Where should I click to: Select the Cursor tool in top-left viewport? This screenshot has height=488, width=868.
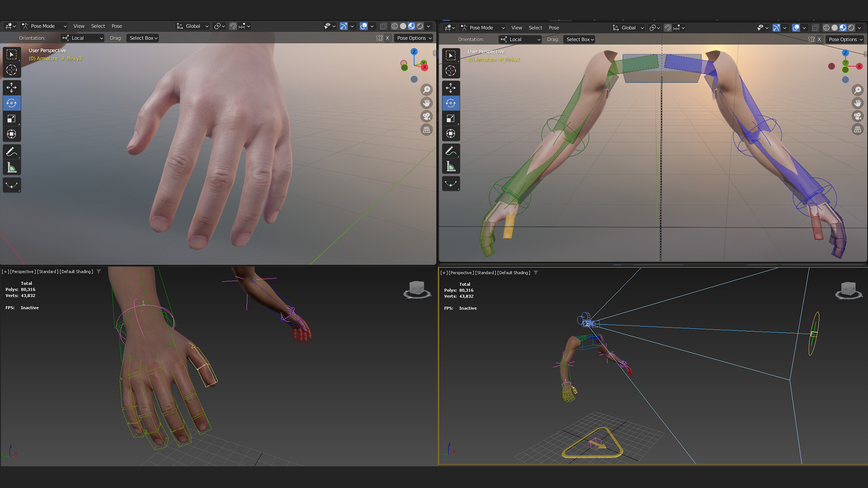pyautogui.click(x=12, y=70)
